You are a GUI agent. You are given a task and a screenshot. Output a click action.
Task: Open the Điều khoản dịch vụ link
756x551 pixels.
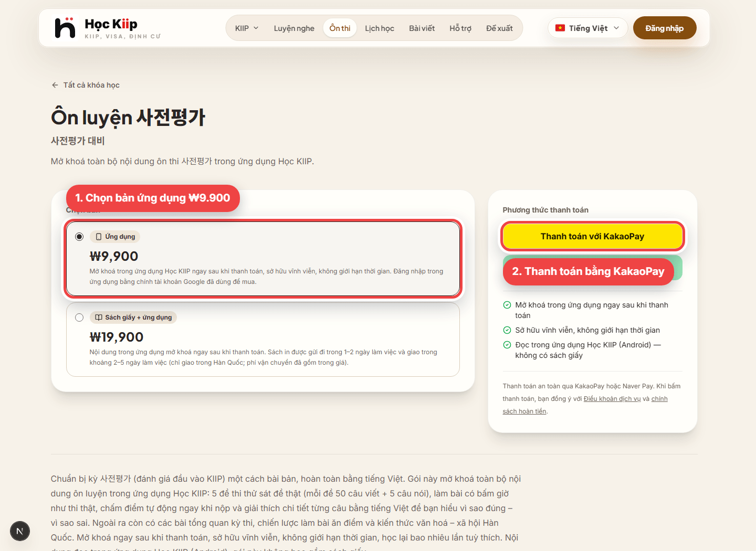click(x=612, y=399)
